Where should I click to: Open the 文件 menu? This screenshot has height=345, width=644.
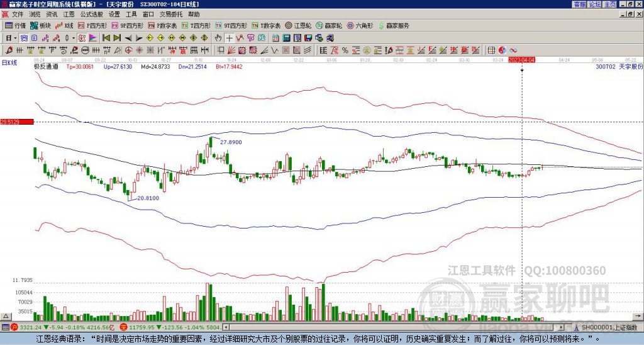18,14
